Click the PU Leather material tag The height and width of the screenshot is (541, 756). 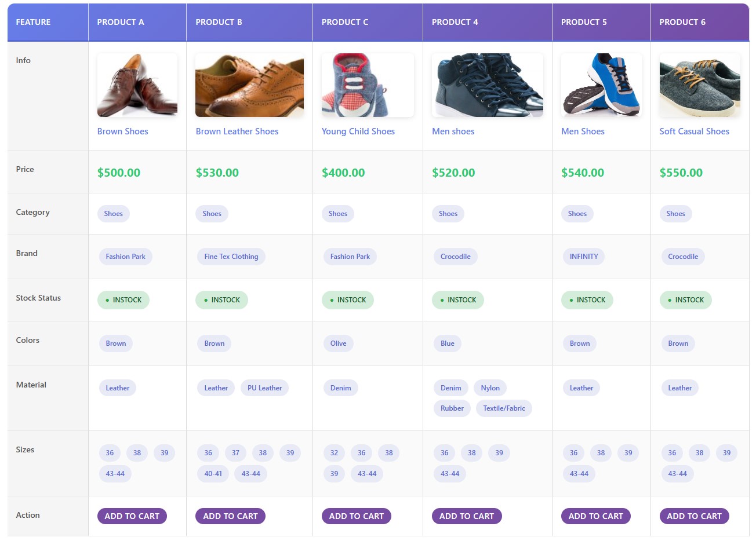[x=264, y=388]
